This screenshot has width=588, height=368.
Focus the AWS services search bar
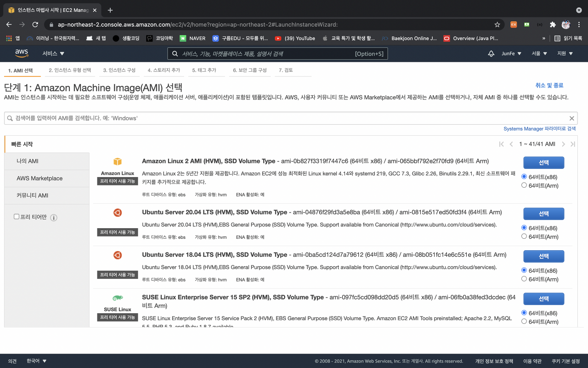coord(277,54)
